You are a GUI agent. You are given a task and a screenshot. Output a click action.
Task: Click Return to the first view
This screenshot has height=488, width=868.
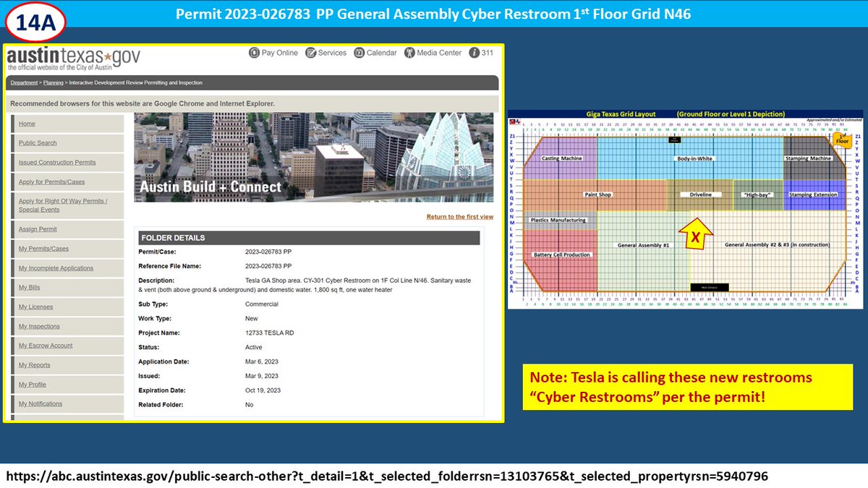(x=460, y=217)
